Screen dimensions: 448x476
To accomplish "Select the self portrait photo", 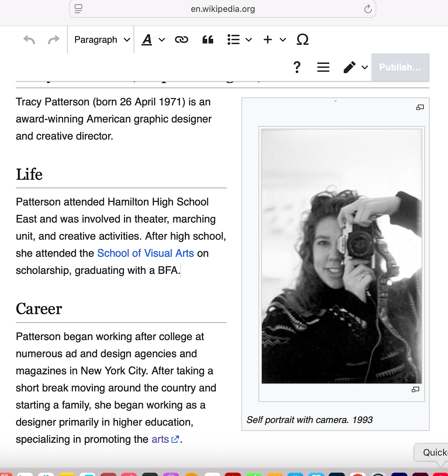I will [342, 256].
